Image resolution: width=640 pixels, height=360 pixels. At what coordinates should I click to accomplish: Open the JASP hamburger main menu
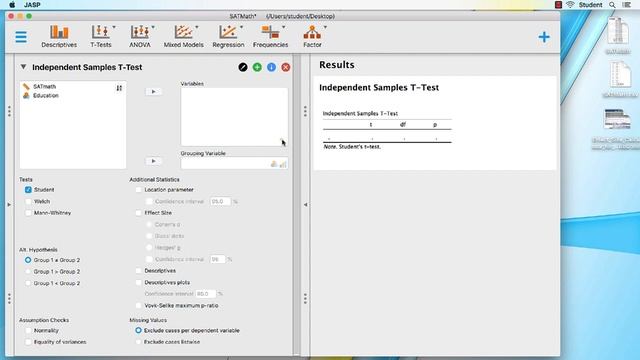pos(21,37)
